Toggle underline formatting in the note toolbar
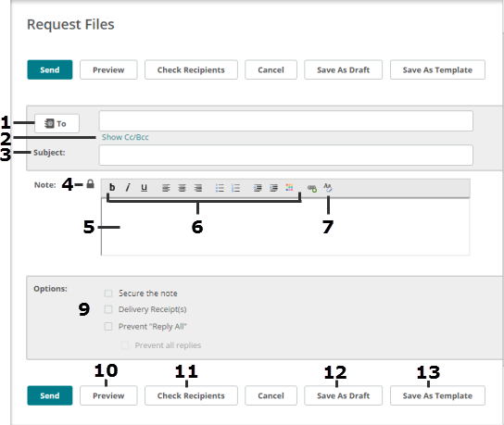 [144, 187]
